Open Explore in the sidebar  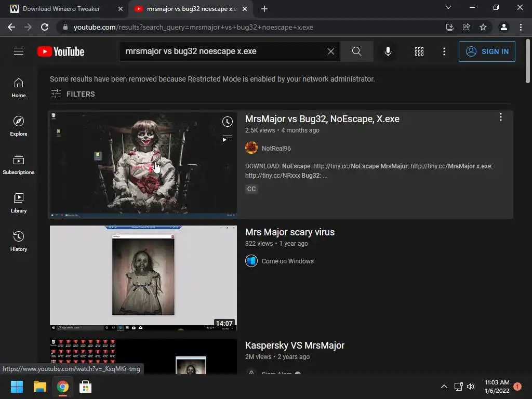[x=19, y=126]
